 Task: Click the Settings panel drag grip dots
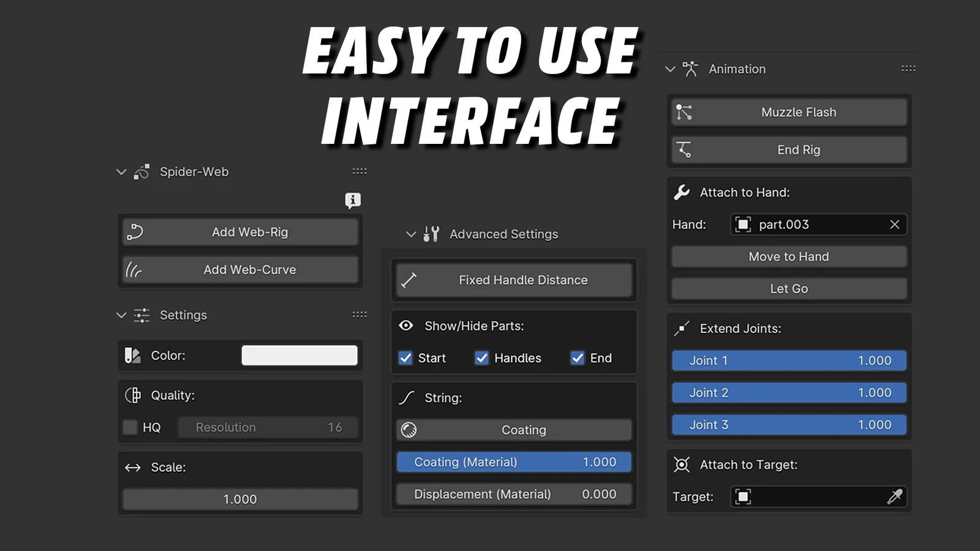[360, 315]
